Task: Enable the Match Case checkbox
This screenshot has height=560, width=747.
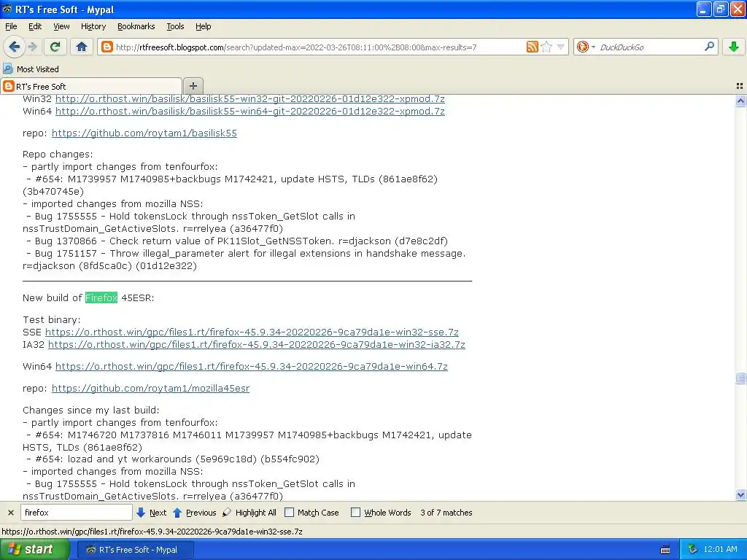Action: pos(289,513)
